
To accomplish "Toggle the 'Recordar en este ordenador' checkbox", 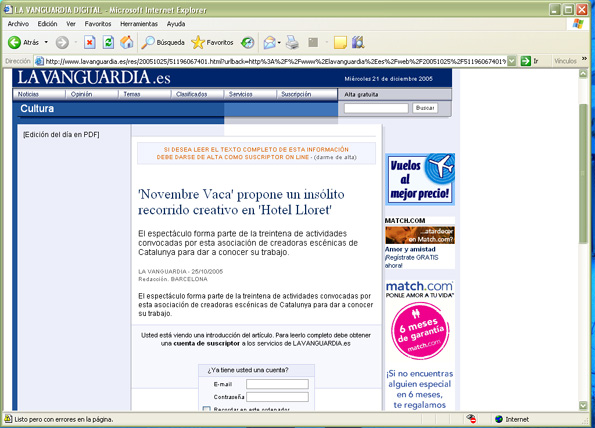I will (x=206, y=409).
